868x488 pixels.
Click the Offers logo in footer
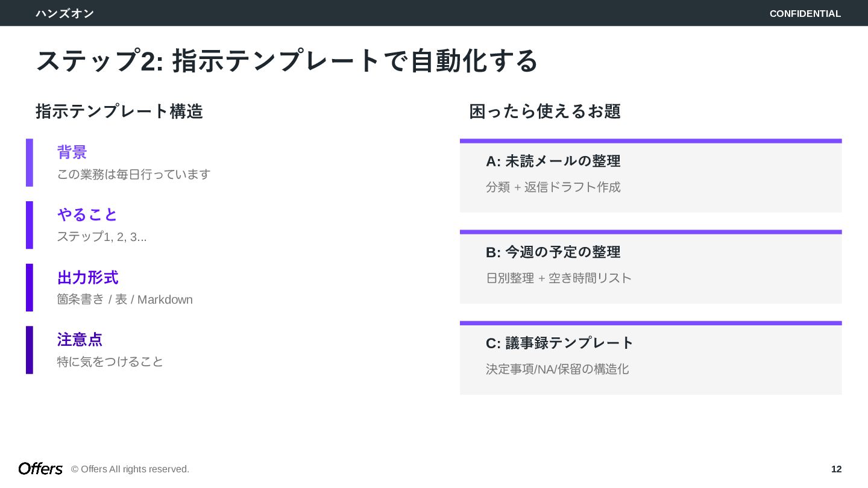click(x=40, y=469)
